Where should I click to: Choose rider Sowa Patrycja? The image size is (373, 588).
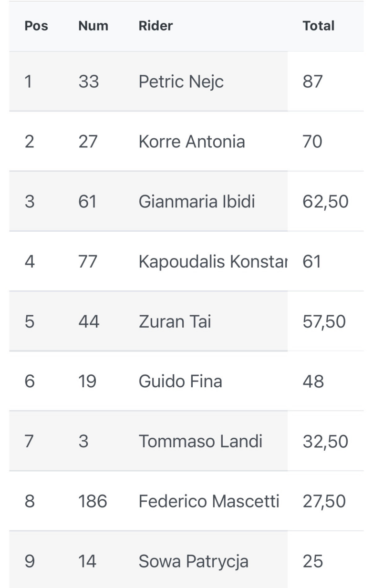[193, 562]
